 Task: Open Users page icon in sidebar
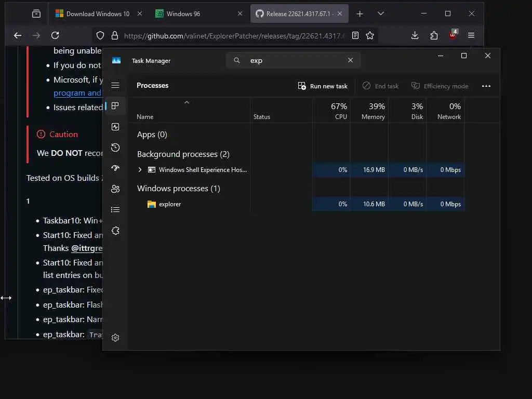[x=115, y=189]
